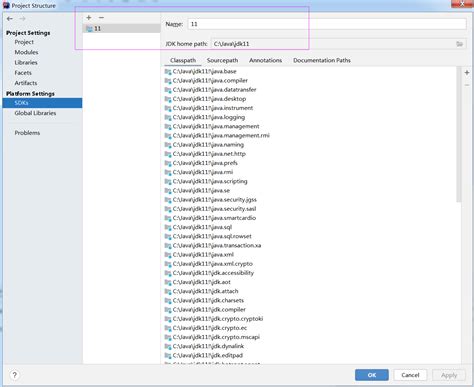The image size is (474, 387).
Task: Open help with the question mark button
Action: (15, 375)
